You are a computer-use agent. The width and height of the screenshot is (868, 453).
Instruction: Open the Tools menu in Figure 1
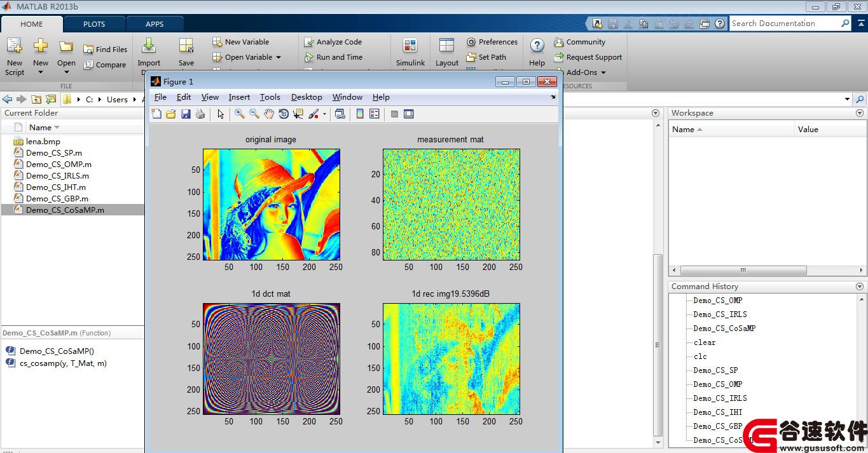270,97
